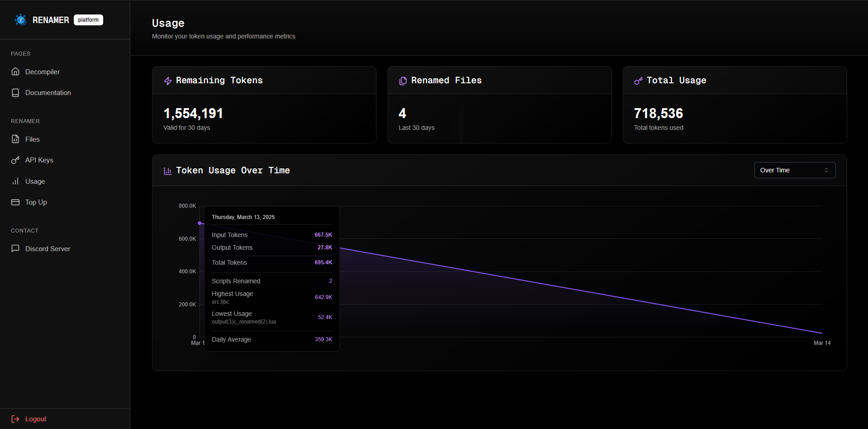Open the Over Time dropdown
The height and width of the screenshot is (429, 868).
tap(794, 170)
